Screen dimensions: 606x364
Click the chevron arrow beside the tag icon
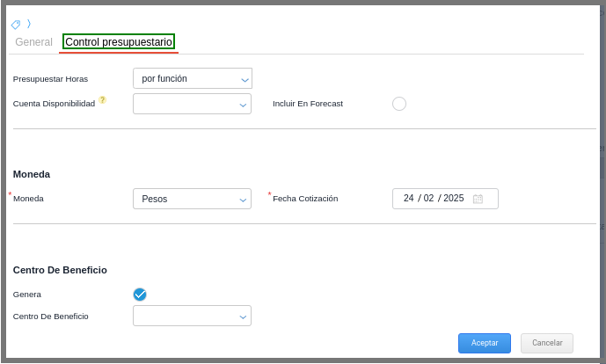coord(29,24)
